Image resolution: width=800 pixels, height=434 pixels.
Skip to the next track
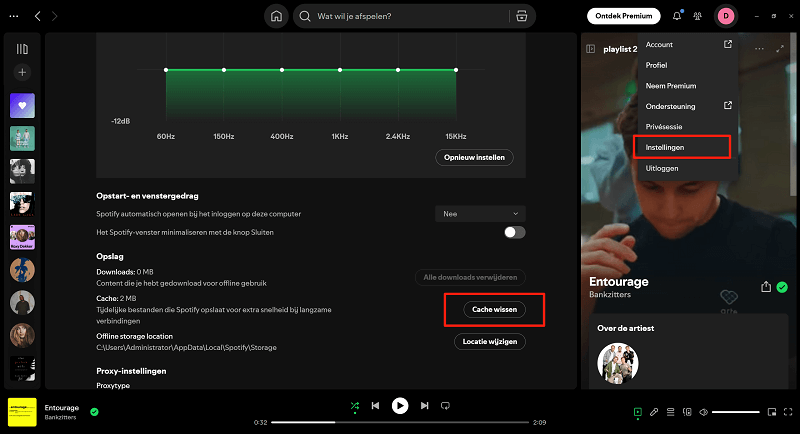click(x=424, y=405)
